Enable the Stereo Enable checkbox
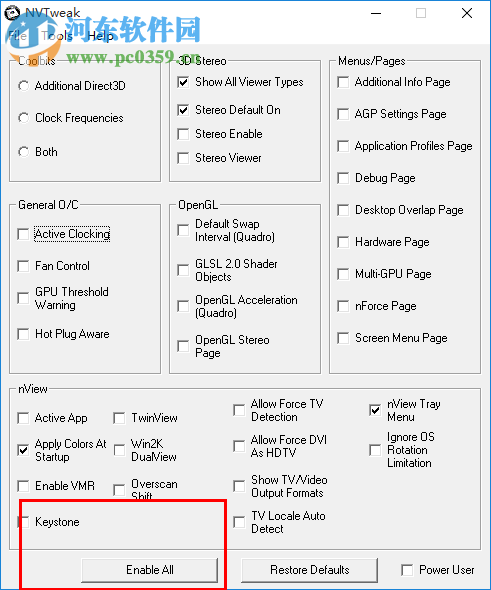 click(x=183, y=134)
